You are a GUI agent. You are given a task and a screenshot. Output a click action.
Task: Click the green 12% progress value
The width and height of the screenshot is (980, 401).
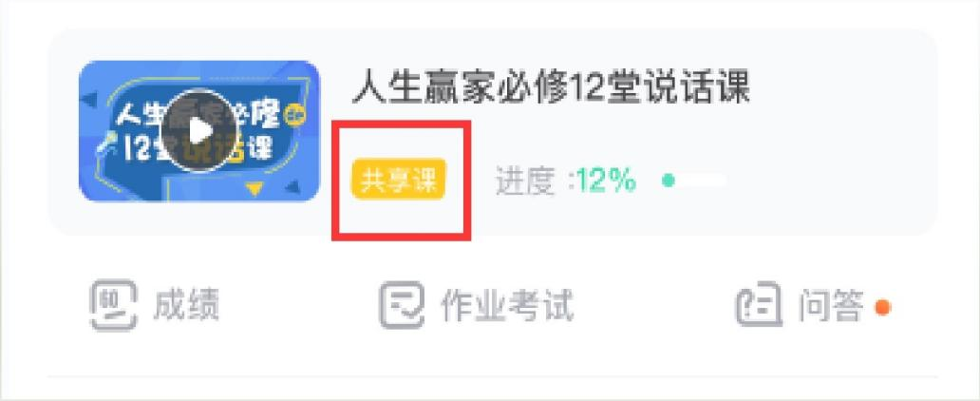[606, 181]
